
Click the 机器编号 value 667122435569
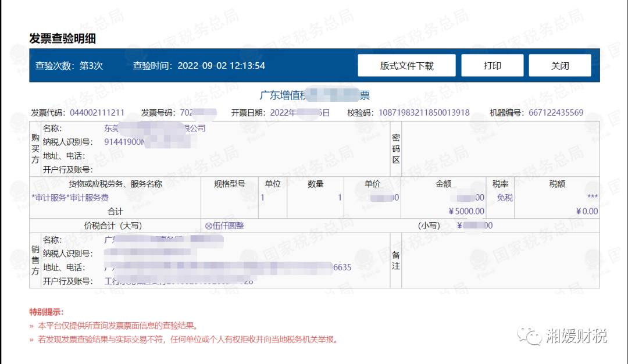coord(556,113)
